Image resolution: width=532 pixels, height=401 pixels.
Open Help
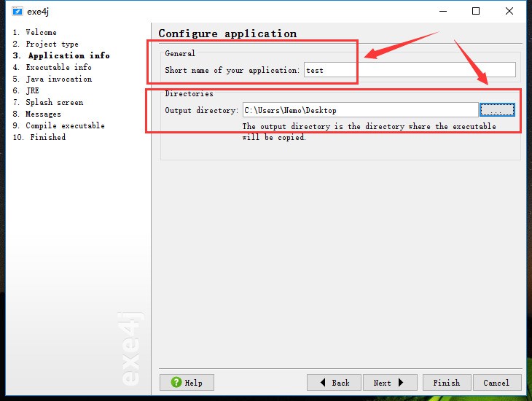click(187, 382)
